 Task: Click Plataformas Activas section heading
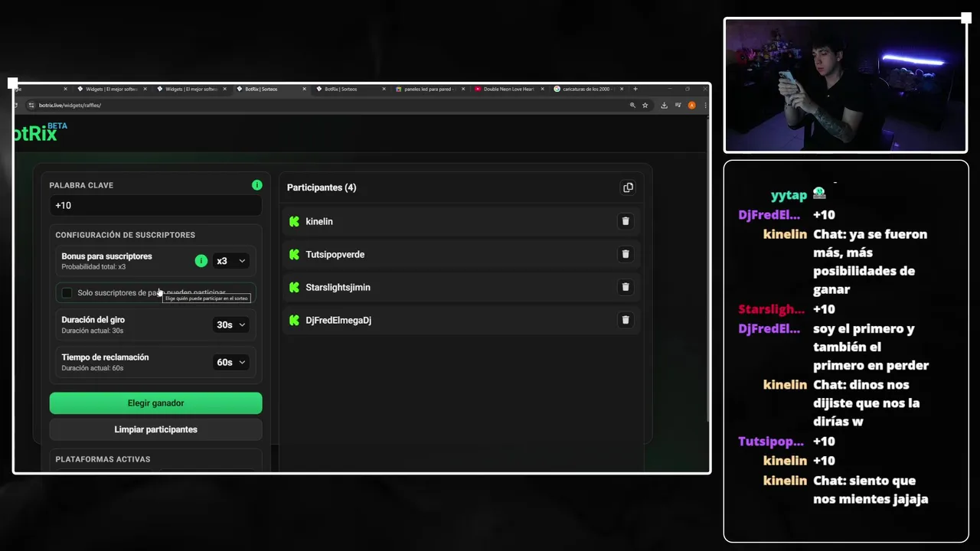pos(103,459)
